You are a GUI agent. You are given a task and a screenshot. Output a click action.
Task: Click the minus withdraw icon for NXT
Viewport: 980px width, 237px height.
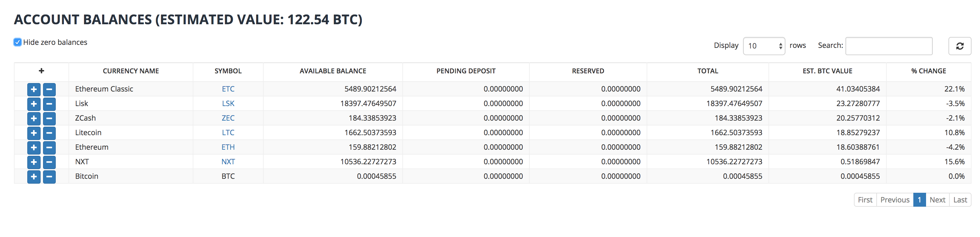click(x=49, y=162)
